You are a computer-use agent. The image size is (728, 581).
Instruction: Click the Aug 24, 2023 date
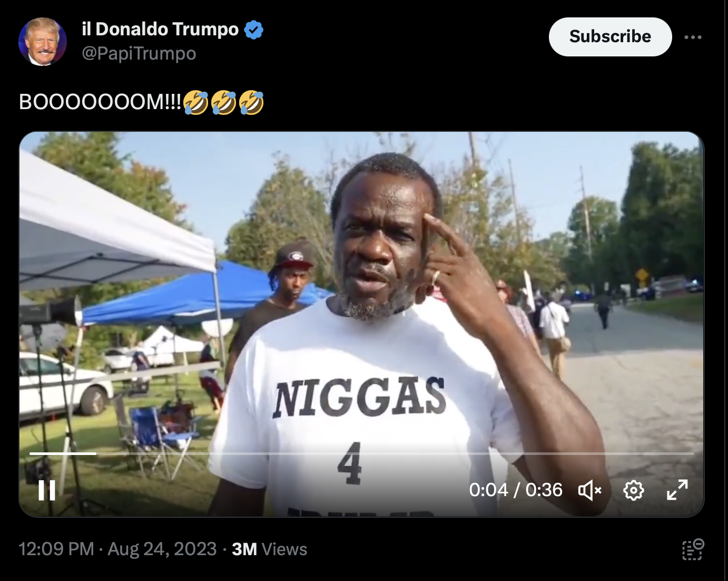[x=162, y=549]
